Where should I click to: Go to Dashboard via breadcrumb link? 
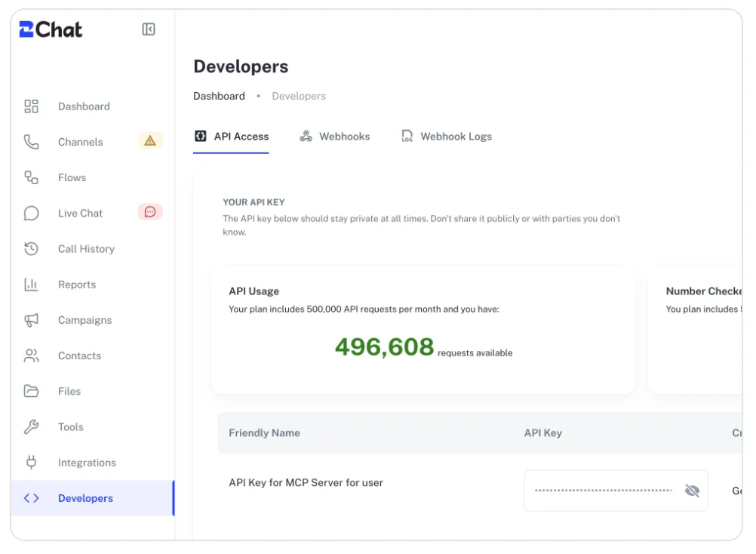click(x=219, y=96)
